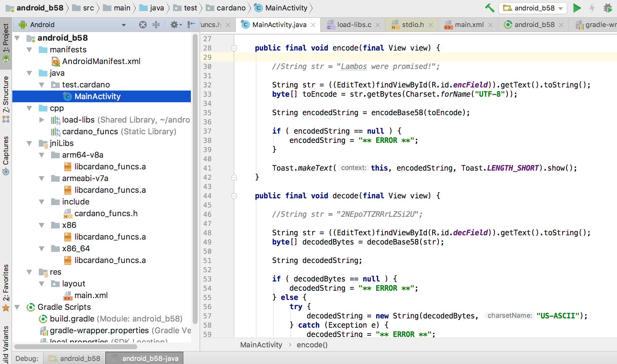Click the green Run app button
Viewport: 617px width, 364px height.
coord(577,8)
